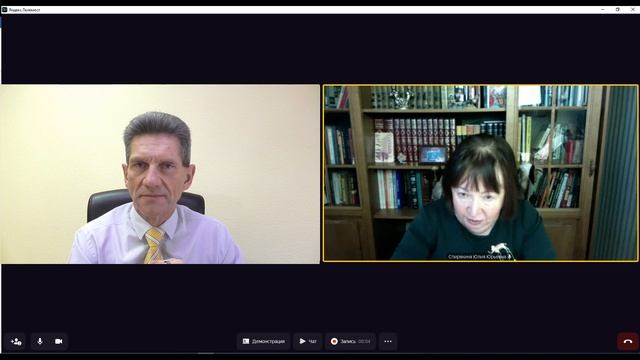Turn off the camera
The image size is (640, 360).
point(59,341)
